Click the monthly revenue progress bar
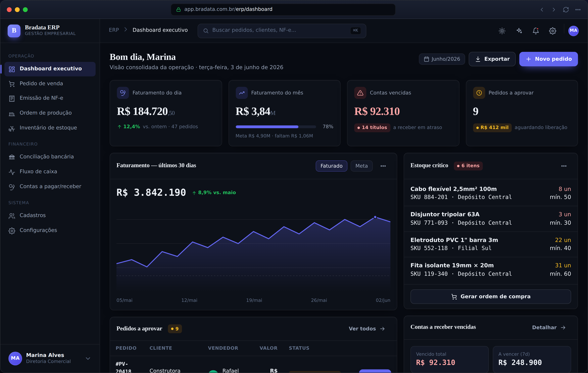The width and height of the screenshot is (588, 373). click(276, 127)
